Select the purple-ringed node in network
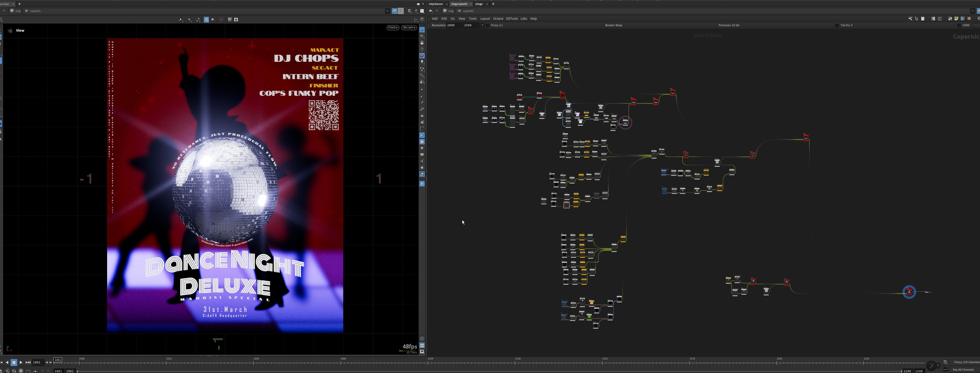The height and width of the screenshot is (373, 980). pyautogui.click(x=625, y=122)
